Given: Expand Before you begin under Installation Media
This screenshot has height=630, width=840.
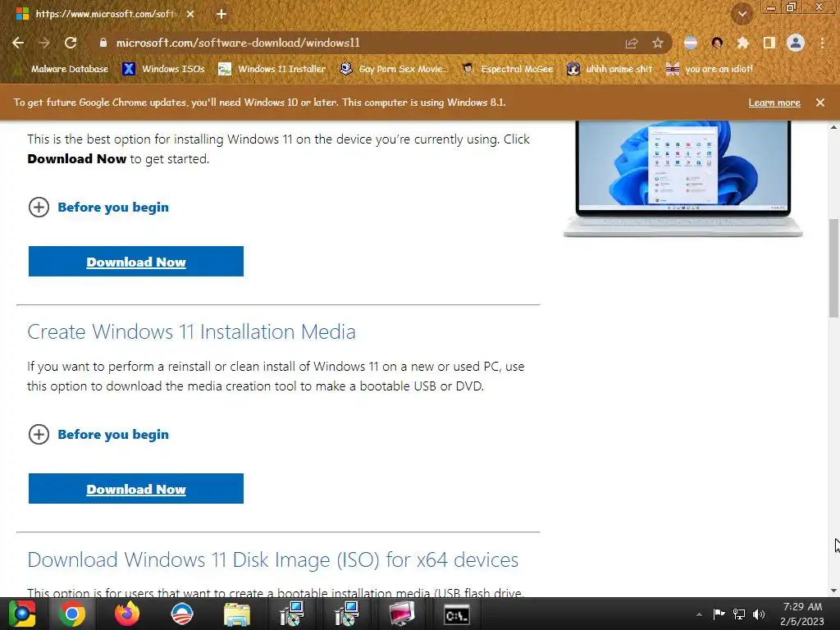Looking at the screenshot, I should (39, 435).
